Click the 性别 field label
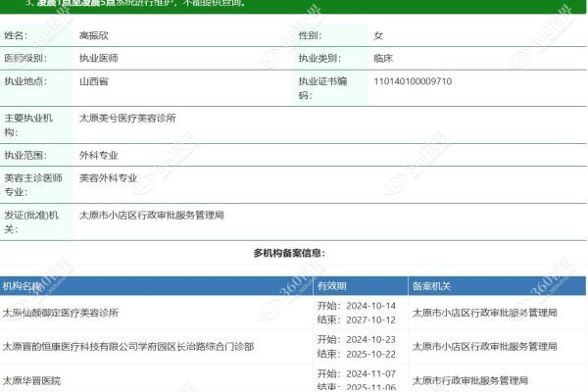588x392 pixels. (x=310, y=35)
